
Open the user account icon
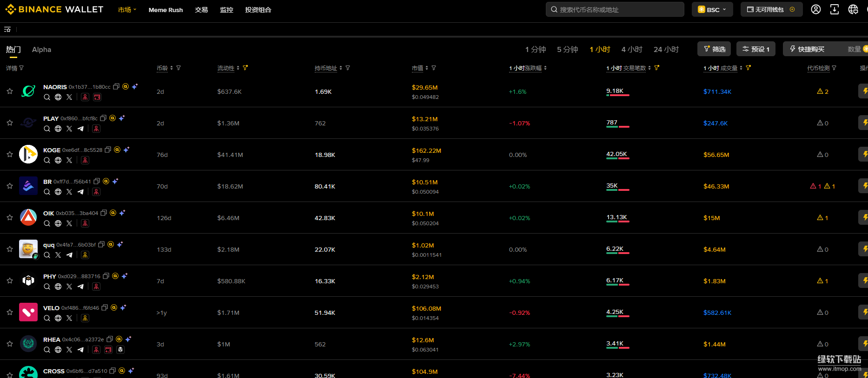pyautogui.click(x=816, y=9)
